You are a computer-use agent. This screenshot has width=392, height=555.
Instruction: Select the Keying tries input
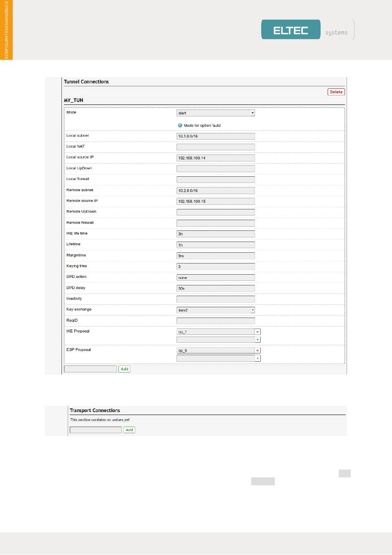(x=215, y=267)
